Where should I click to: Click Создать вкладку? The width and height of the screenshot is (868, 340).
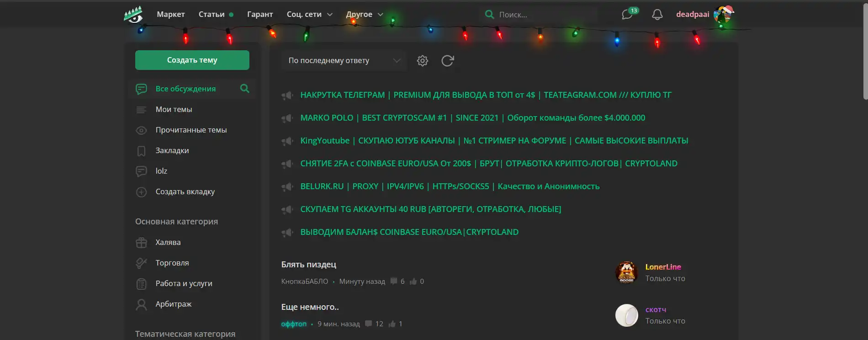(185, 192)
